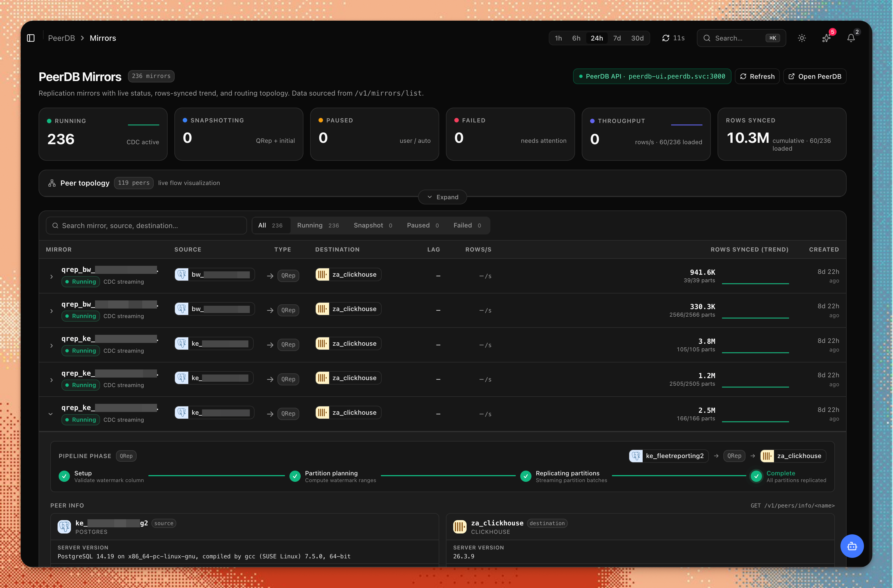
Task: Open the notifications bell icon
Action: click(x=851, y=38)
